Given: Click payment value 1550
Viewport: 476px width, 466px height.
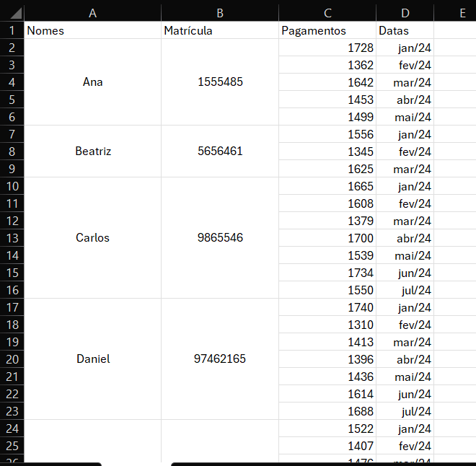Looking at the screenshot, I should coord(327,290).
